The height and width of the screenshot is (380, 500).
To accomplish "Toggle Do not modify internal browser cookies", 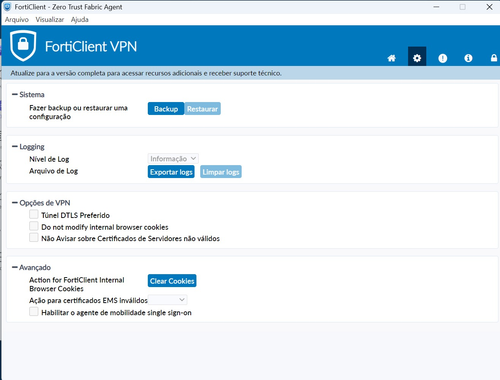I will pos(34,226).
